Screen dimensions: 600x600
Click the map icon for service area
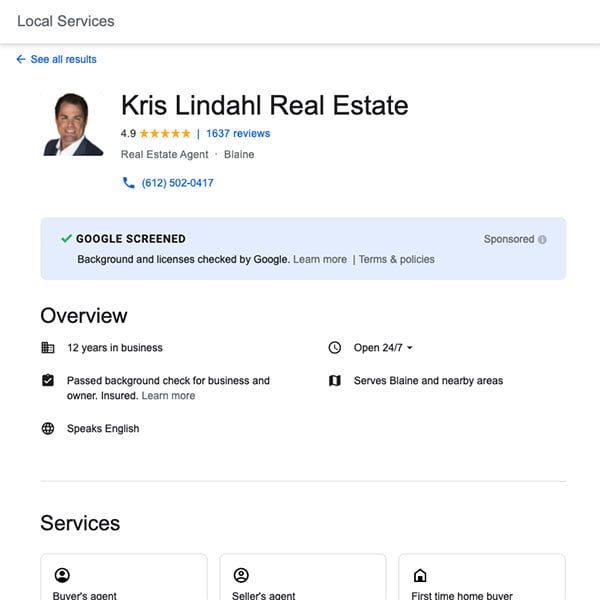tap(335, 380)
